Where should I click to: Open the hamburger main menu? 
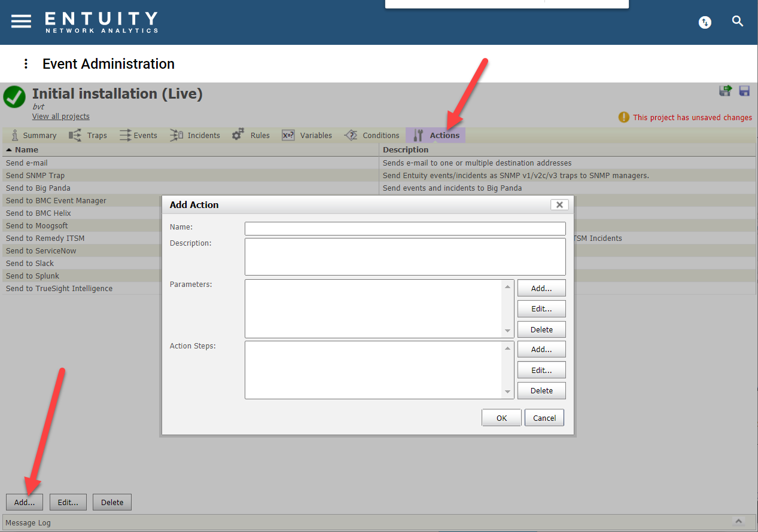click(21, 21)
